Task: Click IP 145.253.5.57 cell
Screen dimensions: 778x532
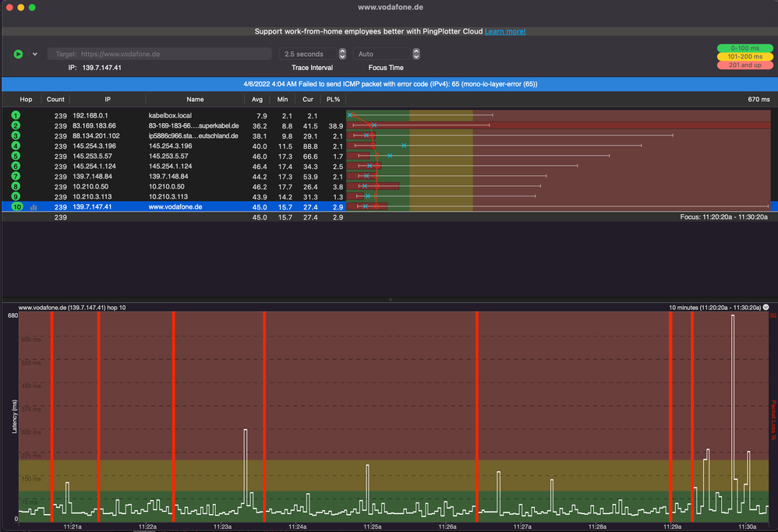Action: [x=92, y=157]
